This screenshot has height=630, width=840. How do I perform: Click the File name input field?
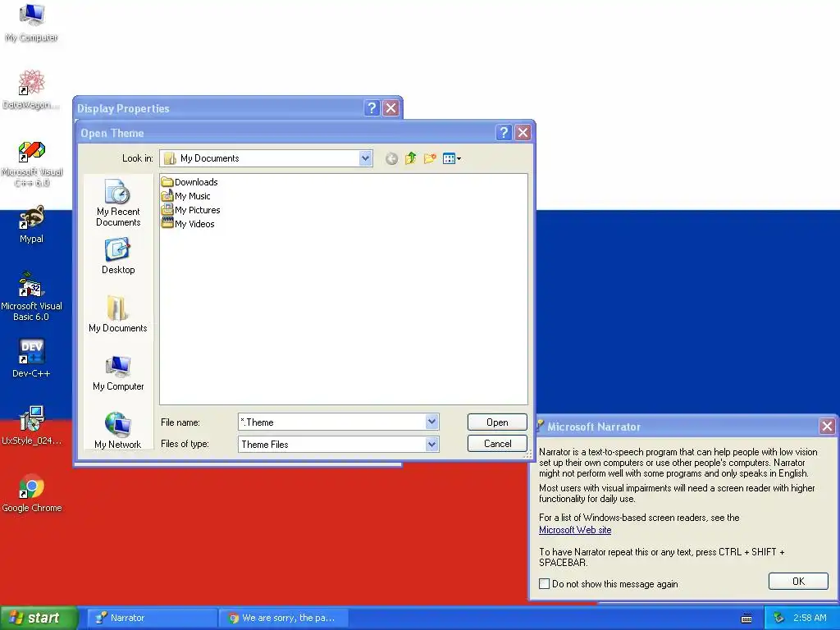(332, 422)
